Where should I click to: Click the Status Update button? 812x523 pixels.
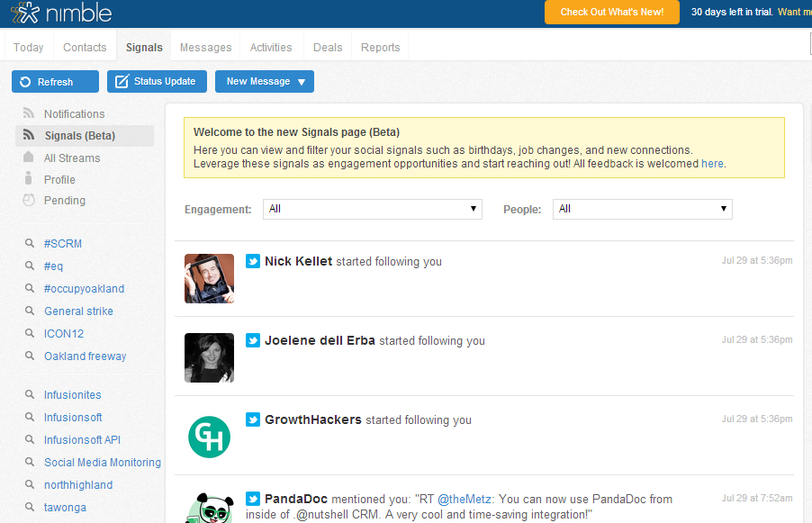tap(157, 81)
